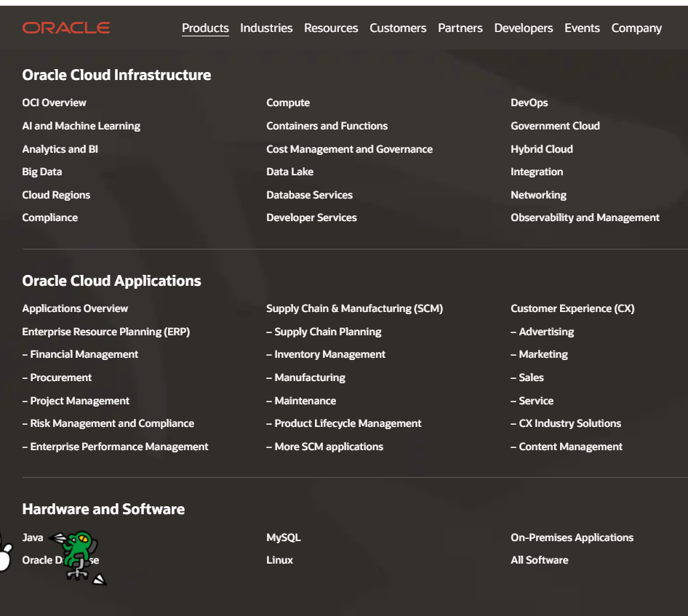
Task: Select Enterprise Resource Planning (ERP)
Action: point(106,332)
